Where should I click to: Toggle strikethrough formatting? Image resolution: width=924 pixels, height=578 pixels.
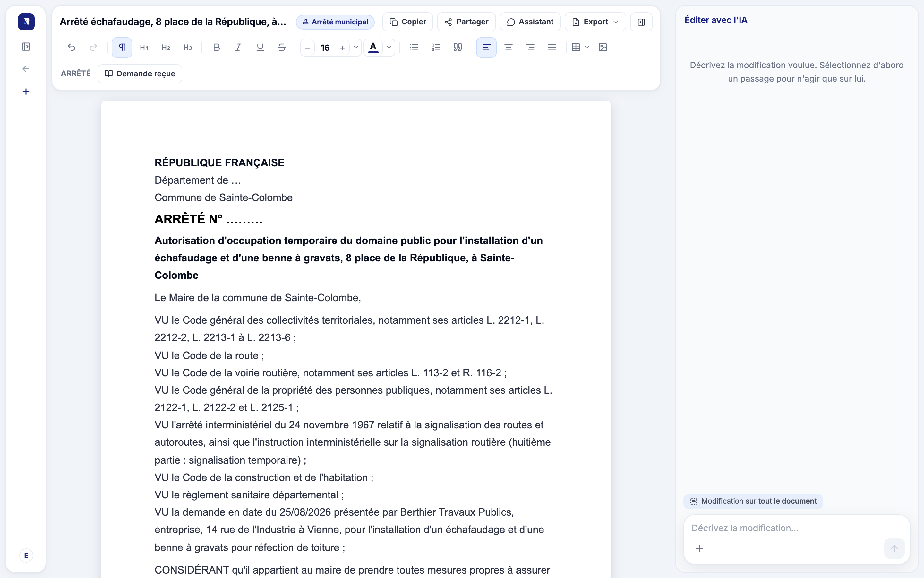[282, 48]
